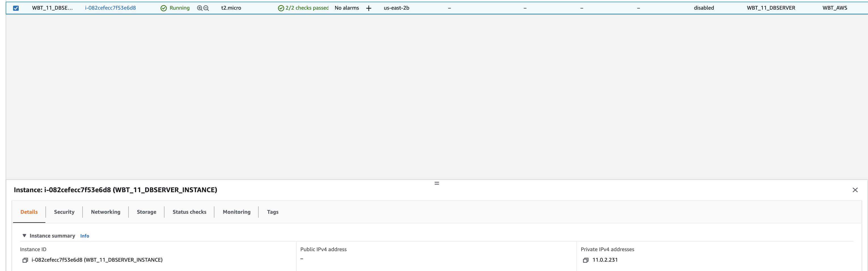Select the Tags tab

point(273,212)
